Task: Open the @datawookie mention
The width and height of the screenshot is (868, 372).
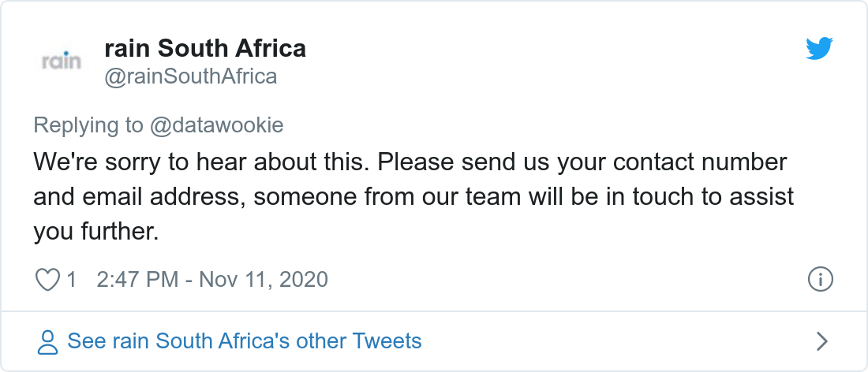Action: point(216,125)
